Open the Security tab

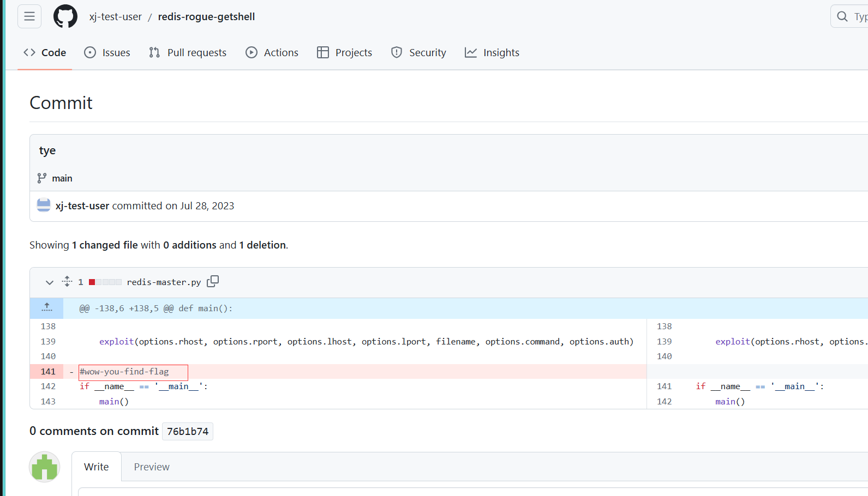click(418, 52)
